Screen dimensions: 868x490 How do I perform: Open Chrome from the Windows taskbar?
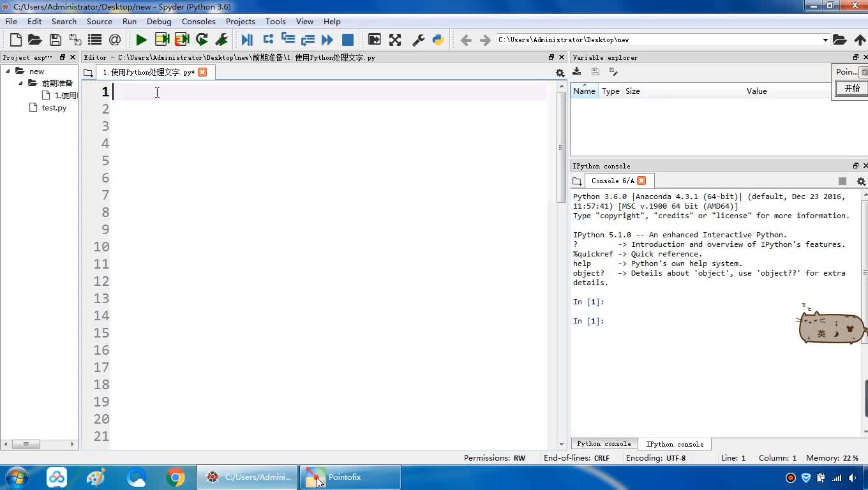tap(176, 477)
